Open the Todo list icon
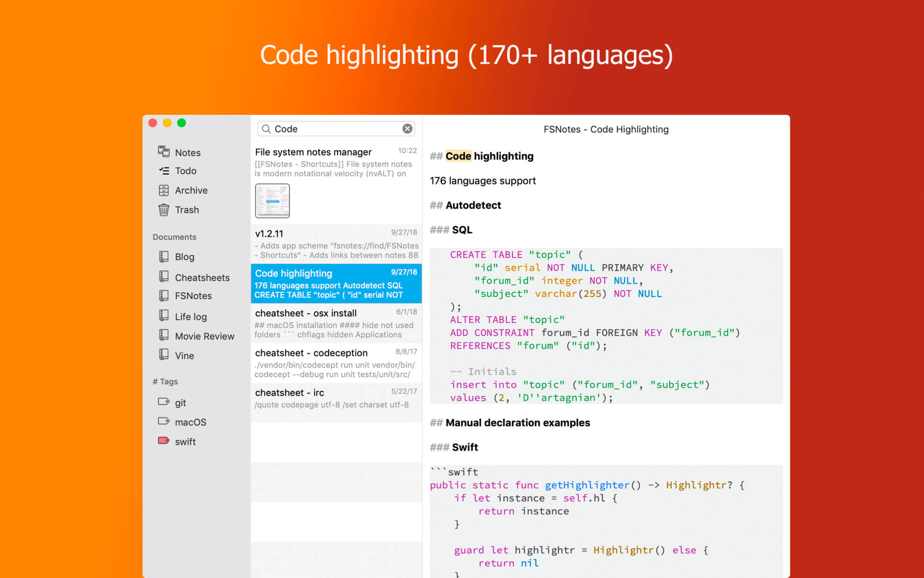 click(164, 171)
